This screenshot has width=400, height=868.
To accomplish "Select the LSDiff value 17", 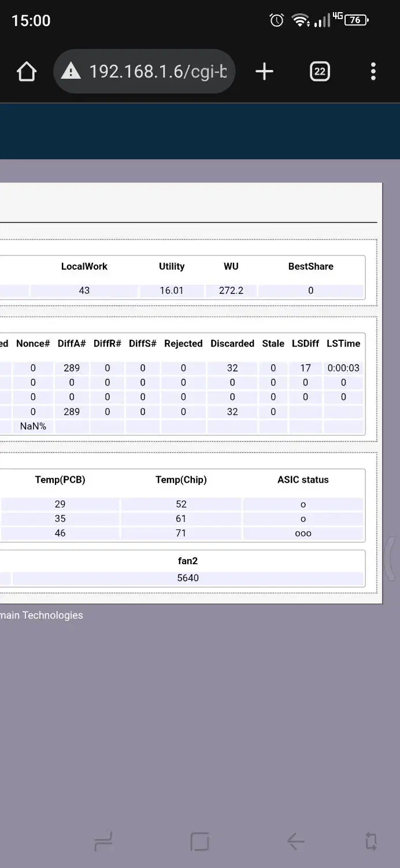I will click(x=305, y=368).
